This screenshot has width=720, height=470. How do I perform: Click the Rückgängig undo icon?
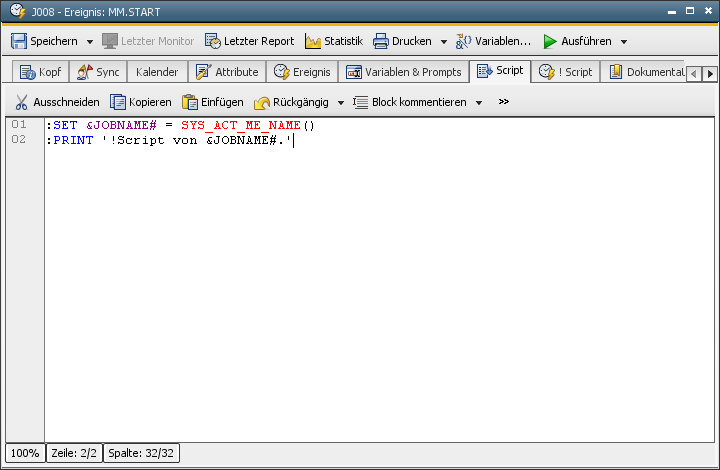(262, 102)
